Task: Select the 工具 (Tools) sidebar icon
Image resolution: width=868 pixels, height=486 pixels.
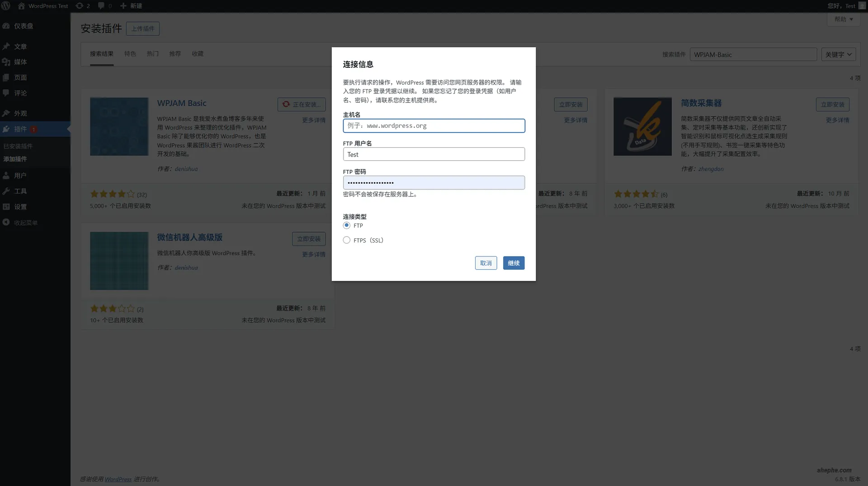Action: 6,191
